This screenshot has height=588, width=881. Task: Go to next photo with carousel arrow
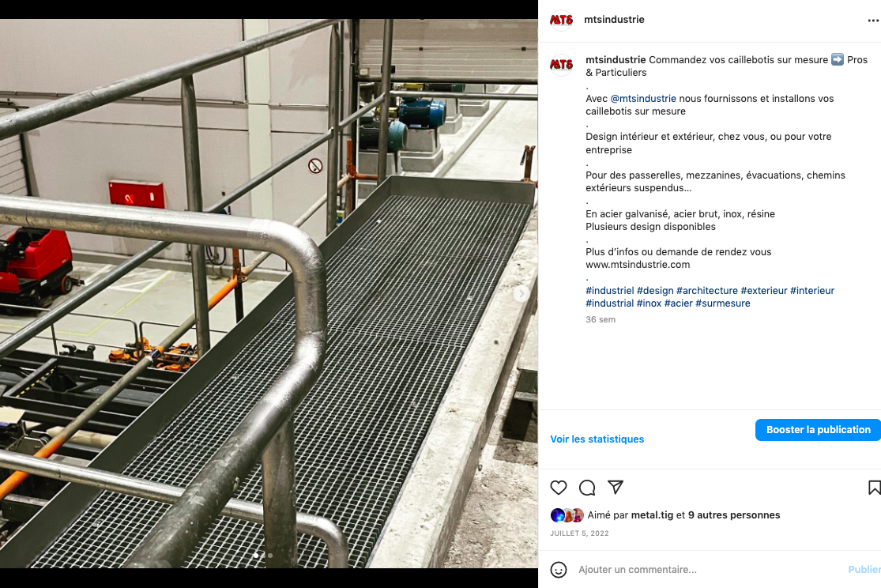[x=522, y=293]
